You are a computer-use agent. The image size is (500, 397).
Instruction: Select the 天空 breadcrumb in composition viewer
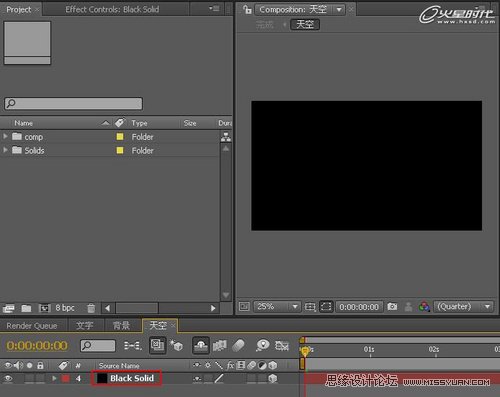(x=305, y=24)
